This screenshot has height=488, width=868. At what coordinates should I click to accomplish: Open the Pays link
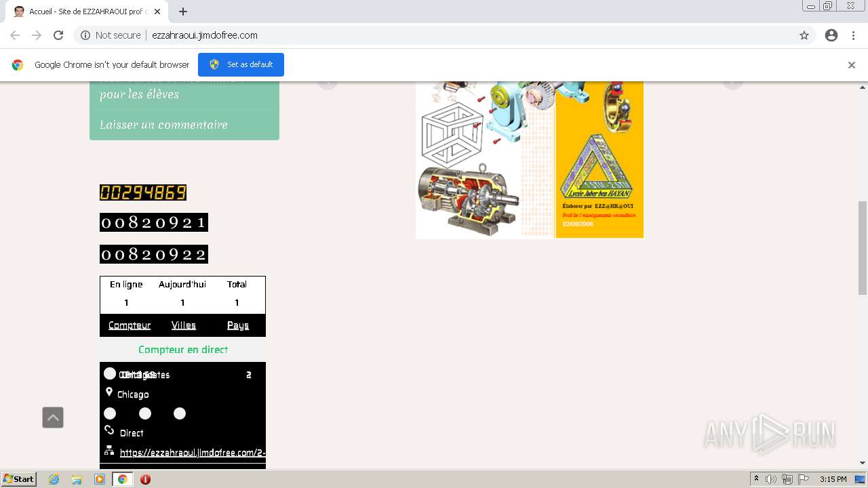(x=238, y=325)
